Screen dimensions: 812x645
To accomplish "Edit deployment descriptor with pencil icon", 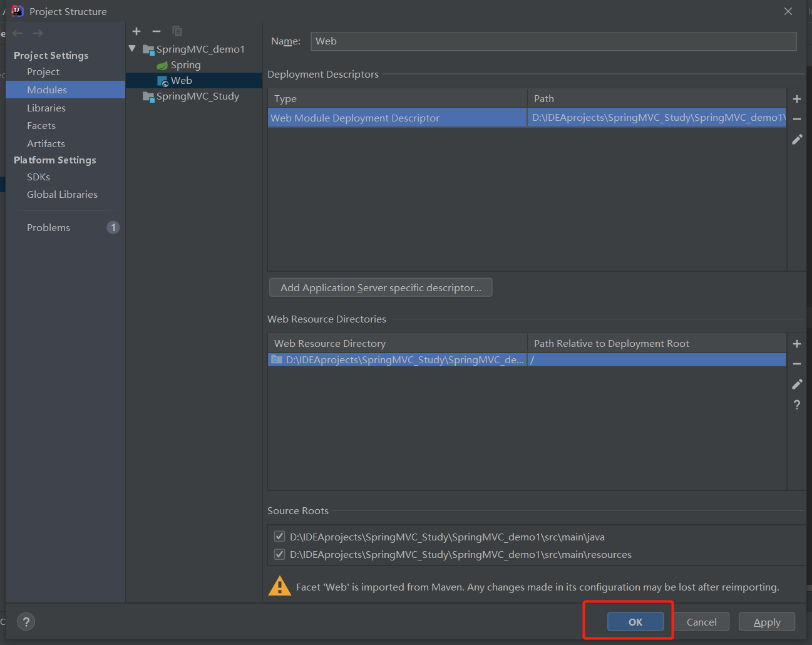I will [797, 139].
